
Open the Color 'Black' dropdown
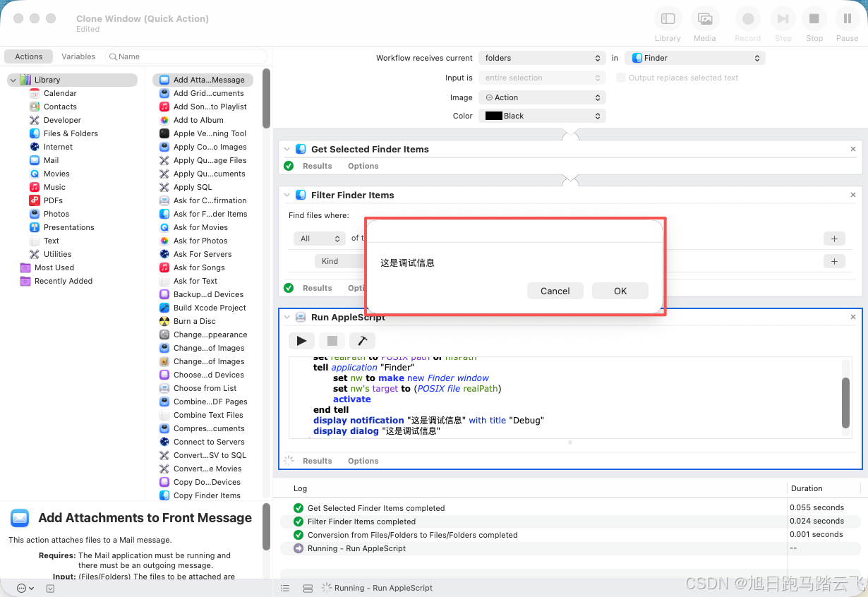pos(542,116)
